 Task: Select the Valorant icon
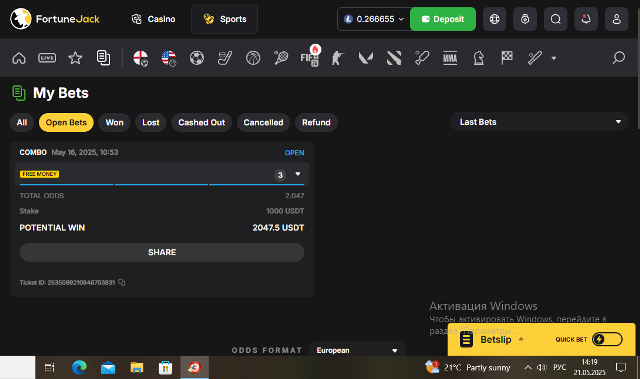click(x=366, y=58)
